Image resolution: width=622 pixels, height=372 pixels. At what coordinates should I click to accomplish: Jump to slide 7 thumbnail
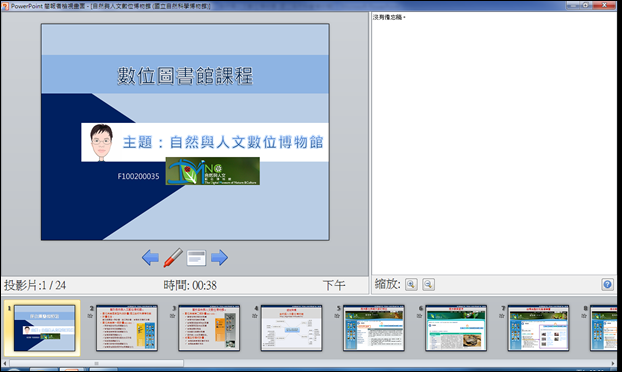[x=538, y=328]
